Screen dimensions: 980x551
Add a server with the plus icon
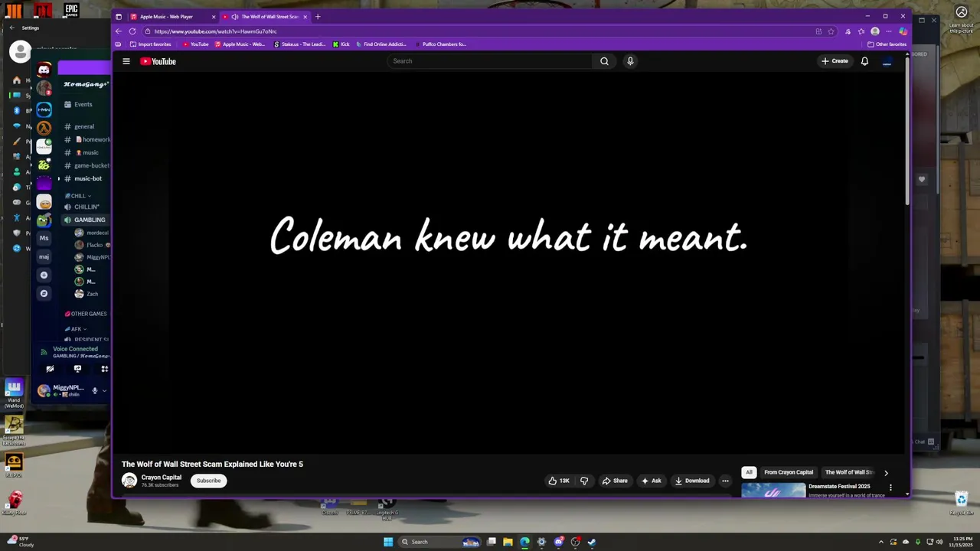pos(44,275)
